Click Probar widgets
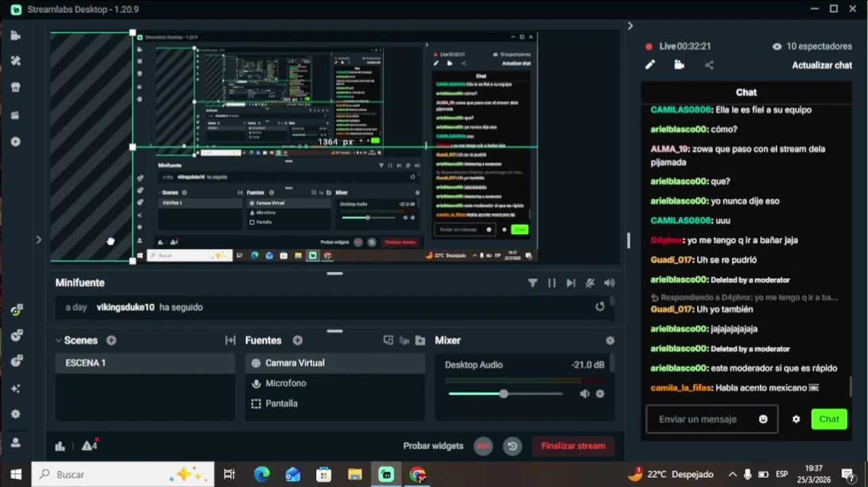This screenshot has height=487, width=868. point(433,446)
